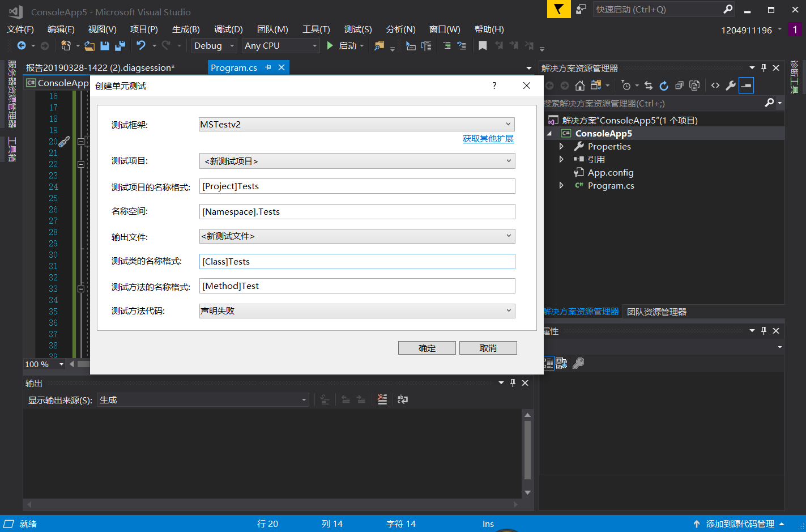Open the 调试(D) menu
Screen dimensions: 806x532
click(228, 29)
